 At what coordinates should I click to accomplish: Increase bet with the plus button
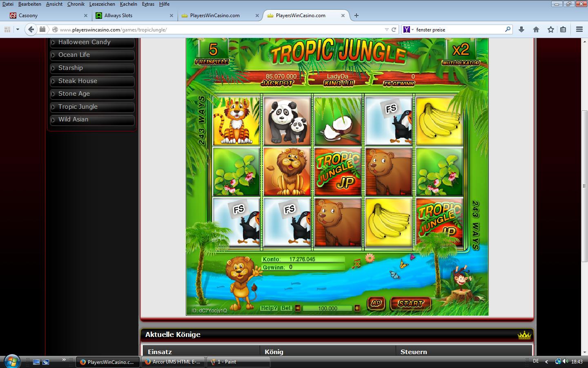click(x=357, y=308)
